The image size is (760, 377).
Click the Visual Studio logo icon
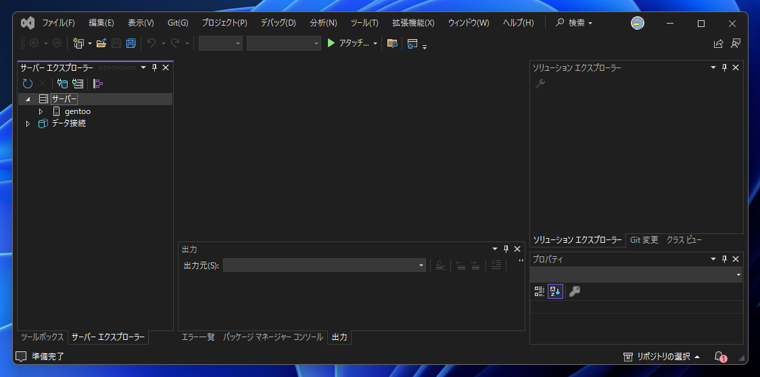(x=28, y=23)
